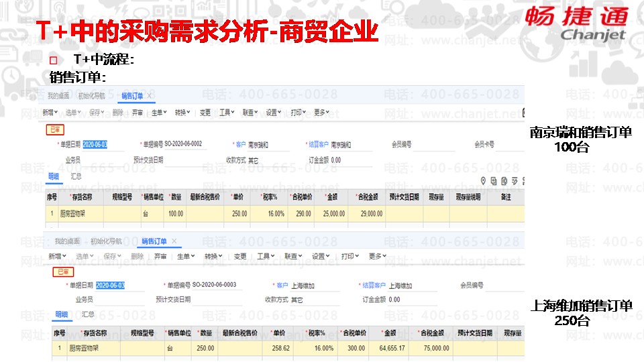Click 业务员 field in the 上海维加 order
The image size is (644, 362).
tap(119, 300)
